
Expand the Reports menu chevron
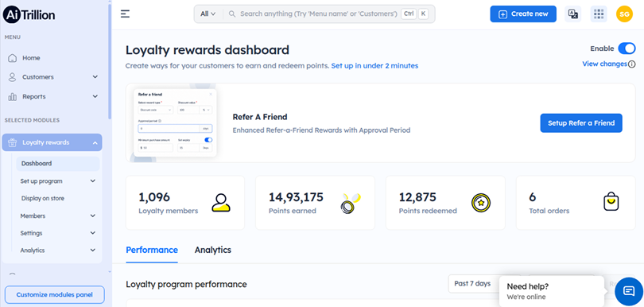click(x=95, y=96)
